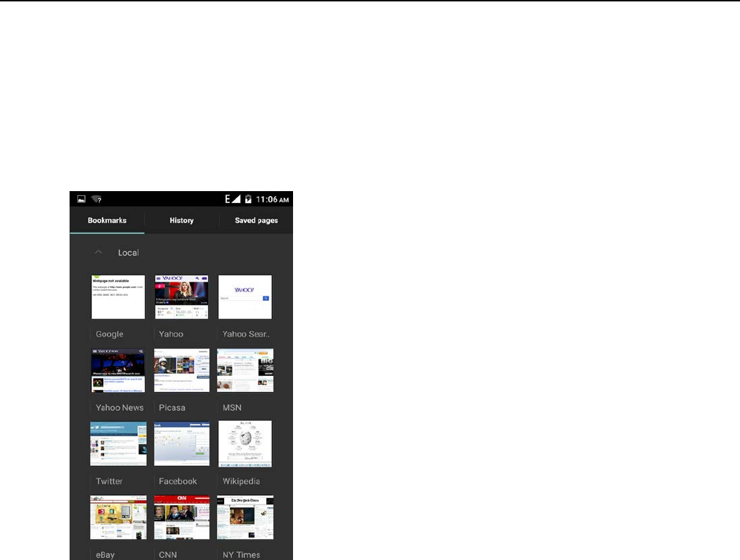Open the Twitter bookmark thumbnail

[119, 444]
